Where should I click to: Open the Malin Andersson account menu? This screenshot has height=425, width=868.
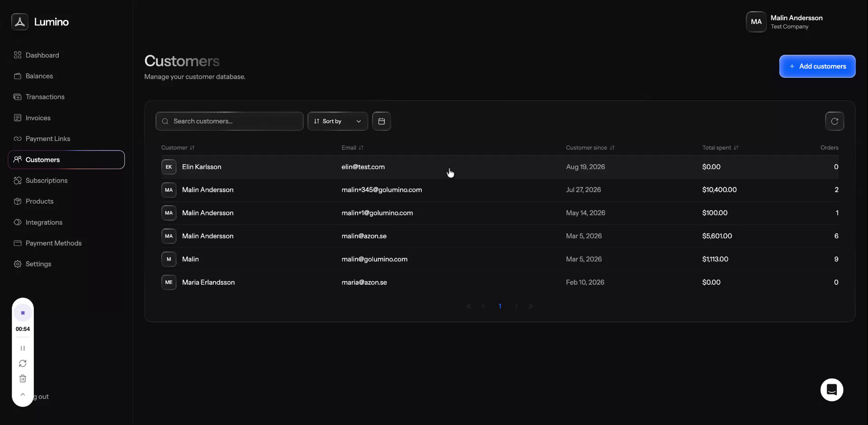[784, 22]
